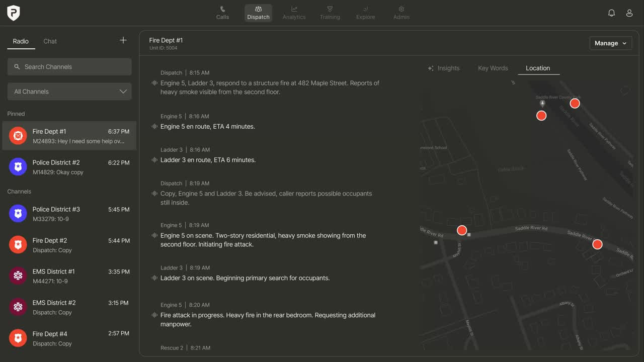Click the red map marker on Saddle River Rd near Mayhill St
Image resolution: width=644 pixels, height=362 pixels.
click(462, 230)
